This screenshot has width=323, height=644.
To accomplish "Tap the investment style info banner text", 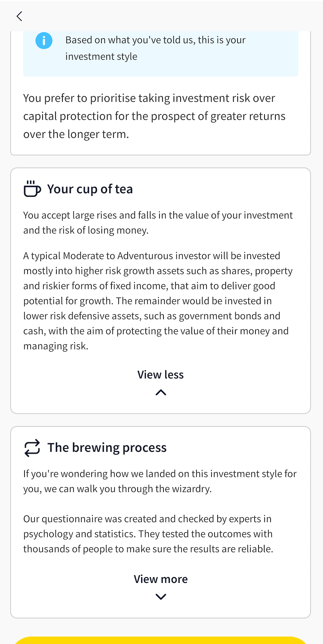I will pyautogui.click(x=155, y=48).
